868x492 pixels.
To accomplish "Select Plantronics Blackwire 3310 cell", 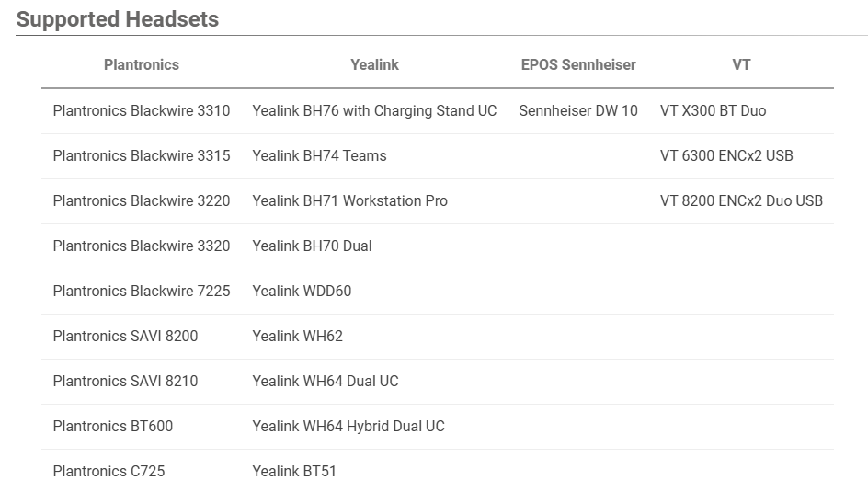I will (142, 110).
